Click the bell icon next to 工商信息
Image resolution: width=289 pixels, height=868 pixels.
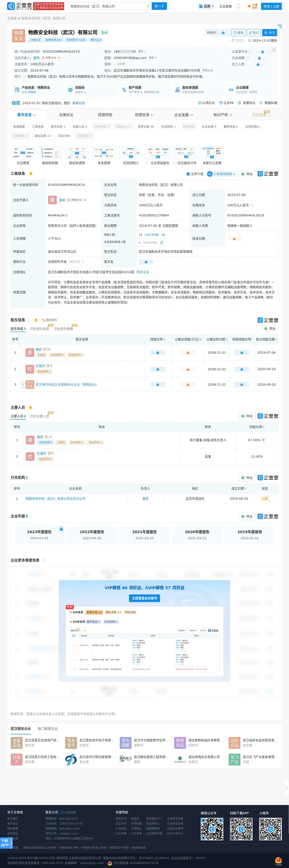tap(31, 173)
